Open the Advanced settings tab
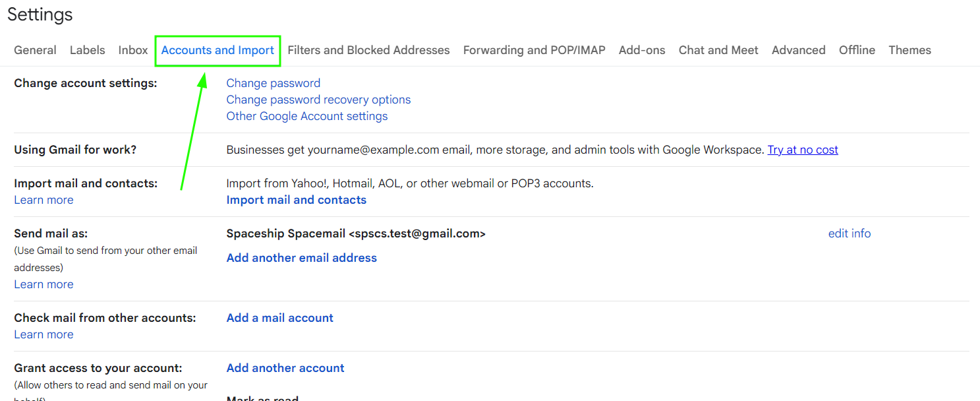 pyautogui.click(x=798, y=50)
